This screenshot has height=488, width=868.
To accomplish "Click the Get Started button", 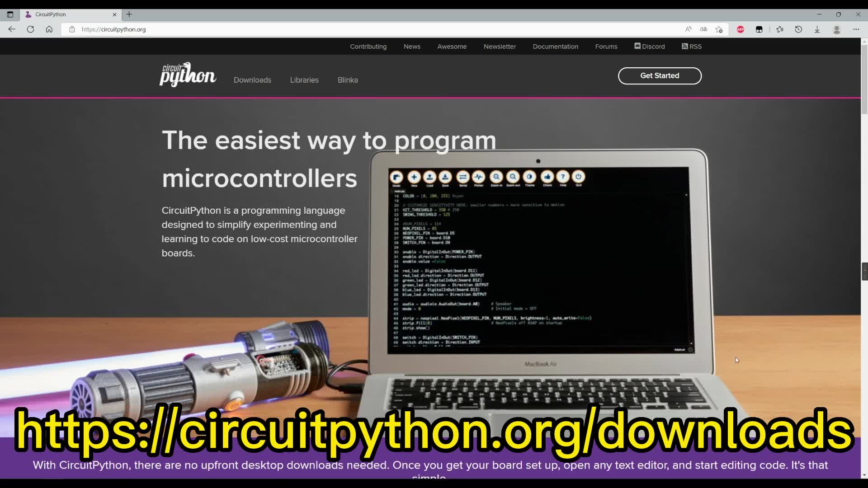I will [659, 75].
